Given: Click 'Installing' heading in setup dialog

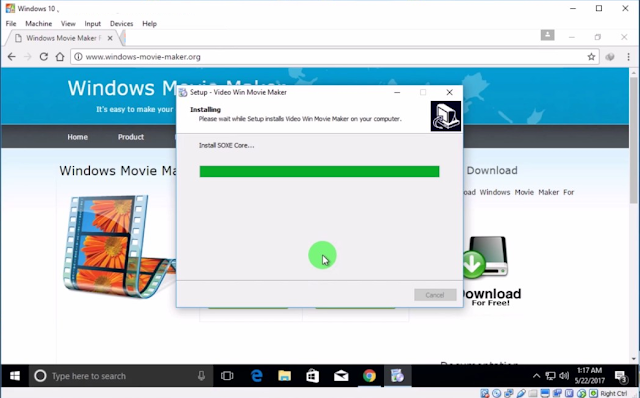Looking at the screenshot, I should [x=205, y=109].
